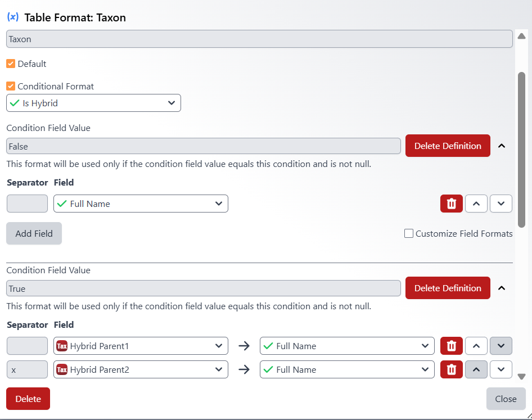The image size is (532, 420).
Task: Move Hybrid Parent1 row down
Action: pyautogui.click(x=501, y=346)
